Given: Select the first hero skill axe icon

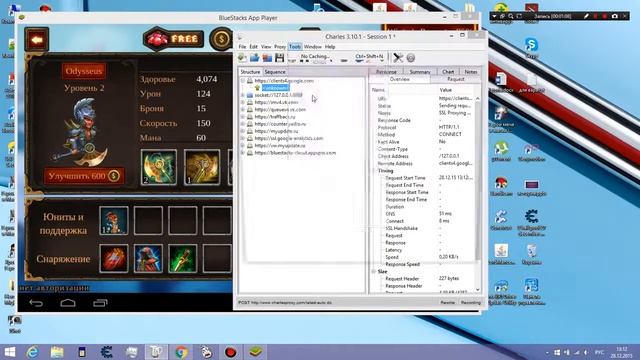Looking at the screenshot, I should tap(159, 167).
